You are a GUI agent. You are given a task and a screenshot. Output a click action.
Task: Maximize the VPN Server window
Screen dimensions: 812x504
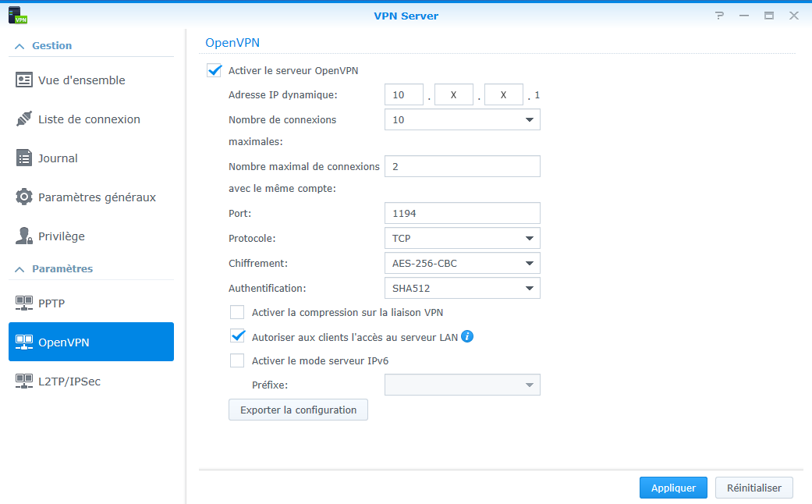[x=769, y=16]
